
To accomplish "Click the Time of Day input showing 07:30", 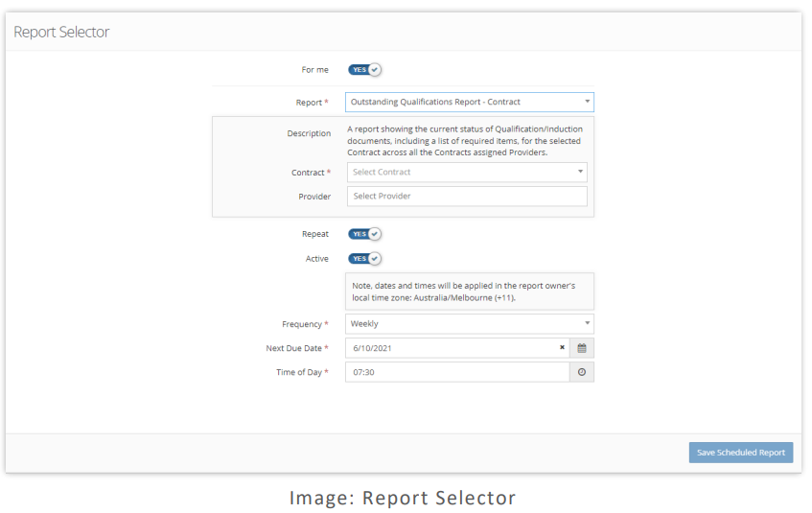I will 456,372.
